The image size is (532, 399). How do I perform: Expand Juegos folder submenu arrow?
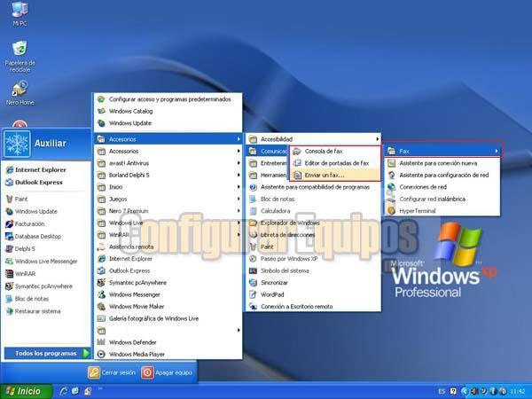coord(239,199)
